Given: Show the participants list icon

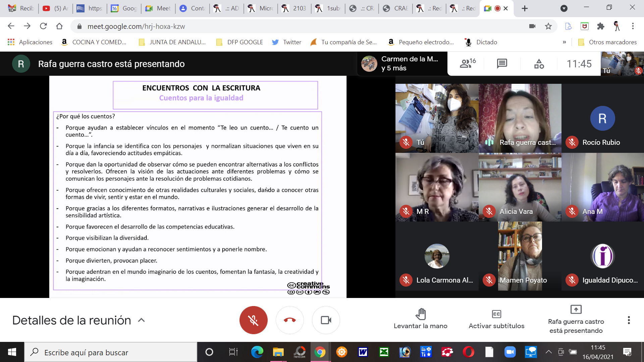Looking at the screenshot, I should coord(468,63).
